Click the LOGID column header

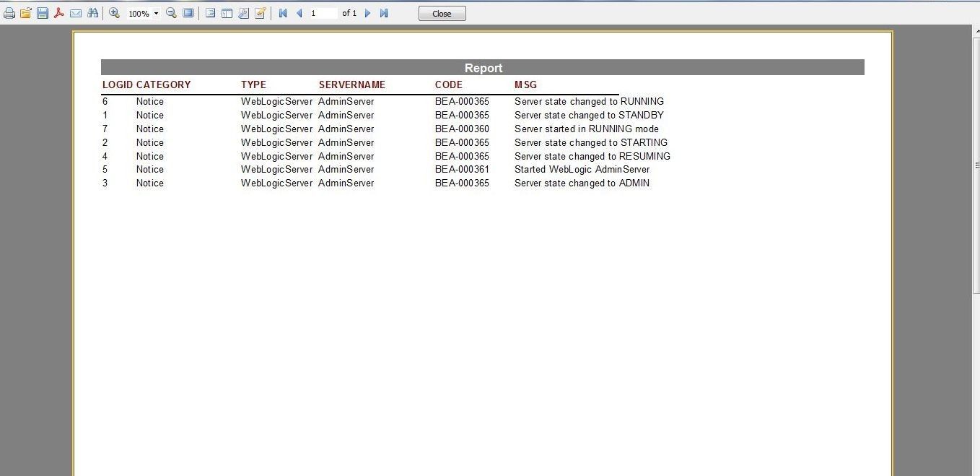tap(118, 85)
